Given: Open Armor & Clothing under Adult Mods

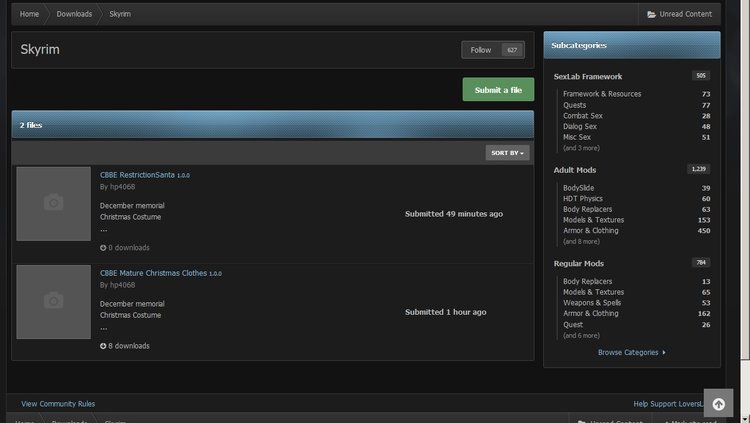Looking at the screenshot, I should click(x=591, y=230).
